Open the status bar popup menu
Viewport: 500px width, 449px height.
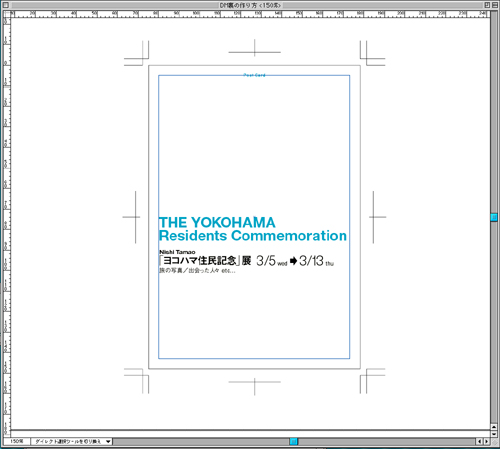(72, 441)
